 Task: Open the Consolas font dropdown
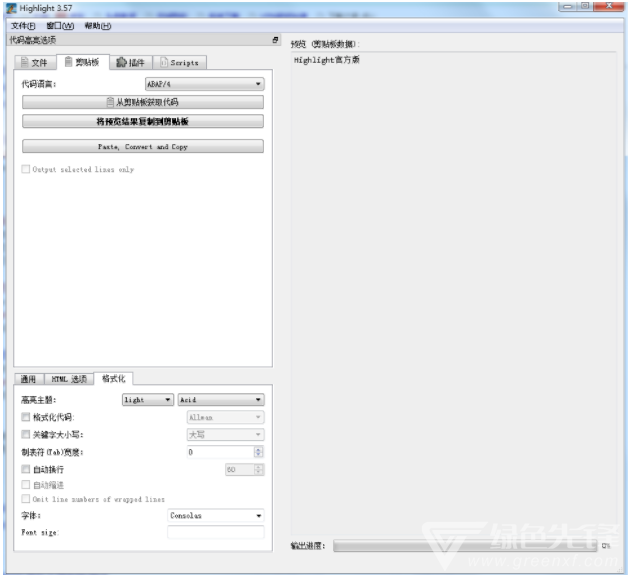(216, 516)
